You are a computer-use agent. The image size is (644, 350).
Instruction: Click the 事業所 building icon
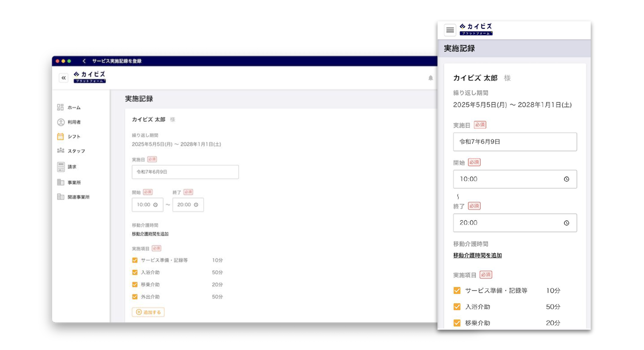tap(61, 182)
